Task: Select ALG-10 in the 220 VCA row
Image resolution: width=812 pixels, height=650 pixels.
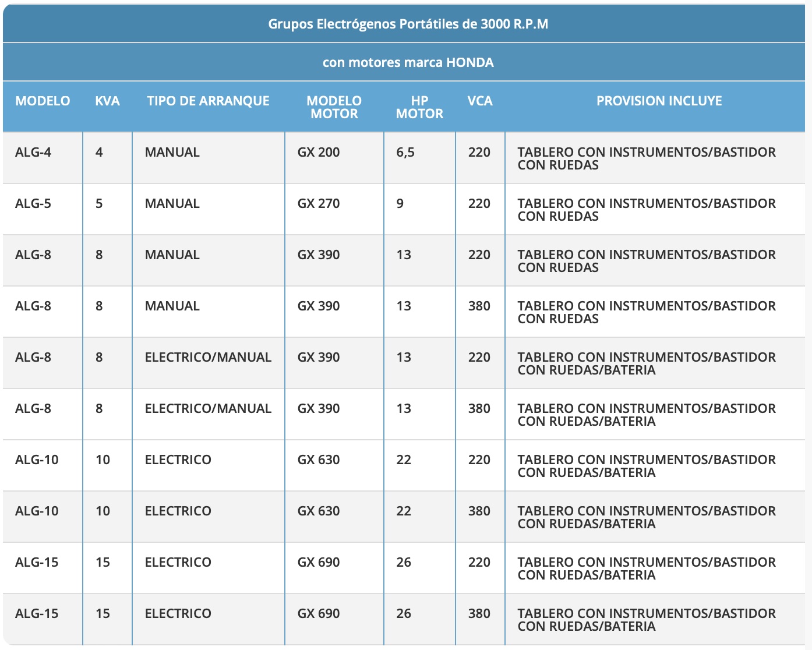Action: click(x=37, y=460)
